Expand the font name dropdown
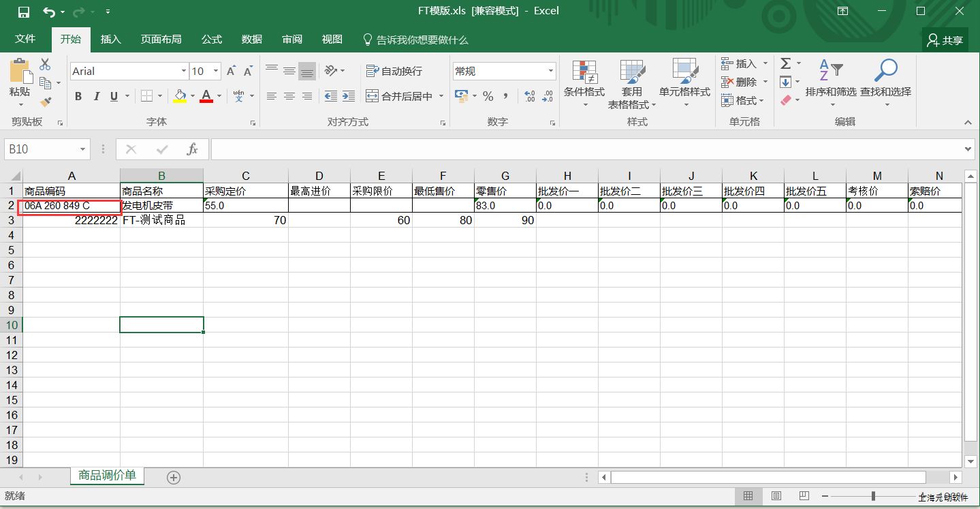This screenshot has height=509, width=980. tap(183, 72)
